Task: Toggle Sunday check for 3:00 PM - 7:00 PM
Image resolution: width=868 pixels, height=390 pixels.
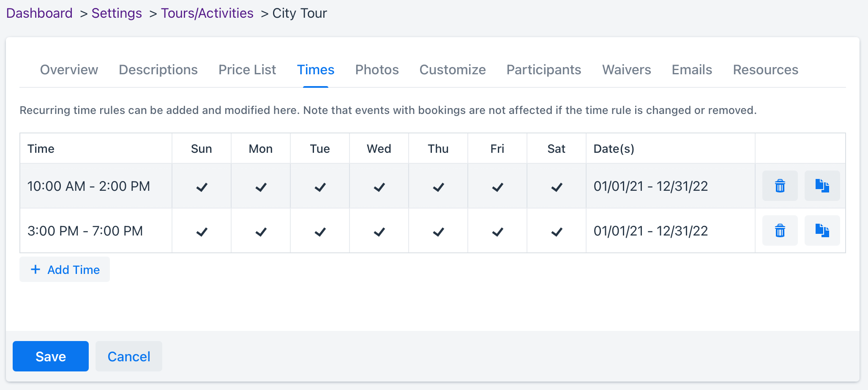Action: click(202, 231)
